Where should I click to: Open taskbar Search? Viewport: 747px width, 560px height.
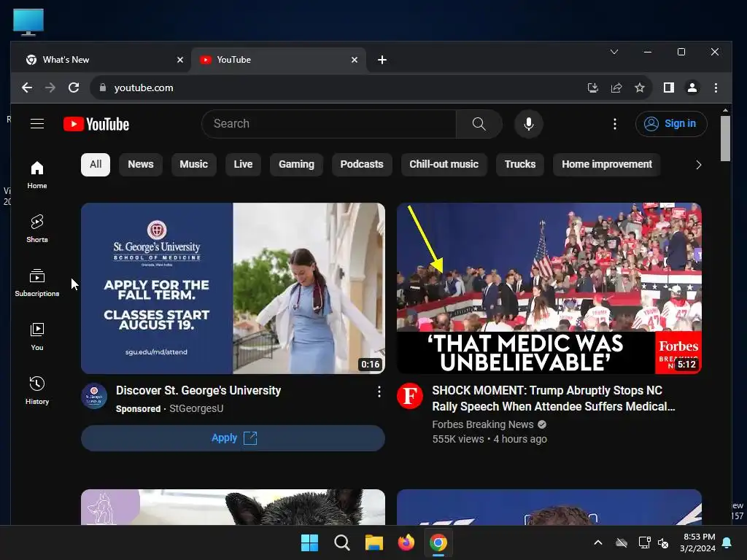click(x=341, y=542)
